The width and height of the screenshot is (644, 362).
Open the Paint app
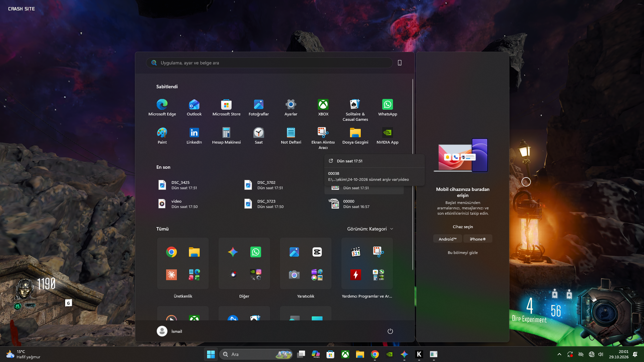pos(162,136)
